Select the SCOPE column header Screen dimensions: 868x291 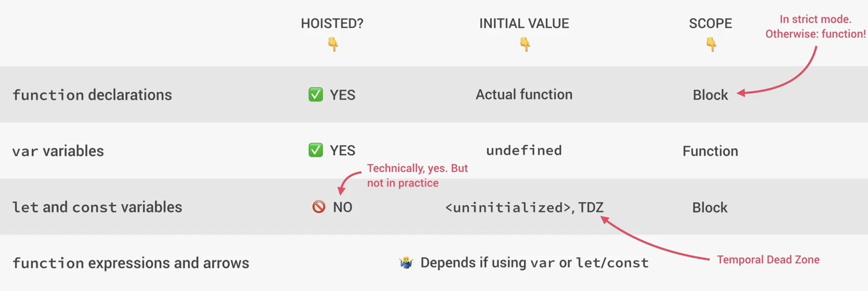click(x=710, y=24)
